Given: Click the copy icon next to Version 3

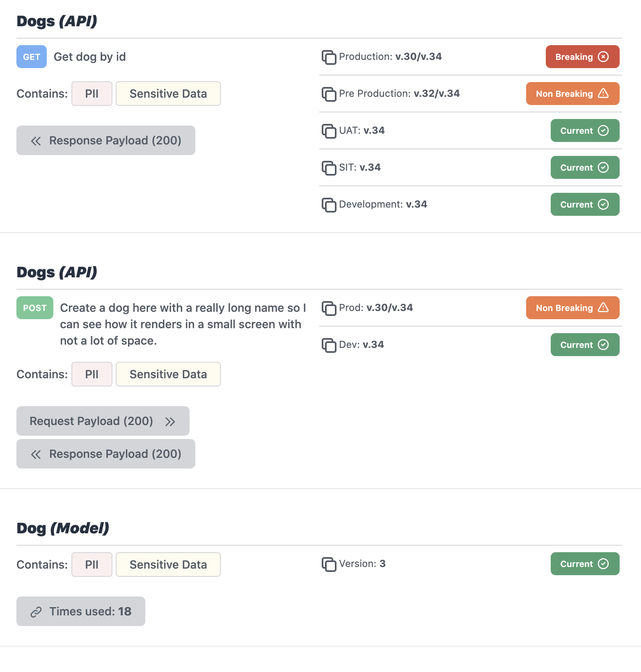Looking at the screenshot, I should tap(329, 564).
